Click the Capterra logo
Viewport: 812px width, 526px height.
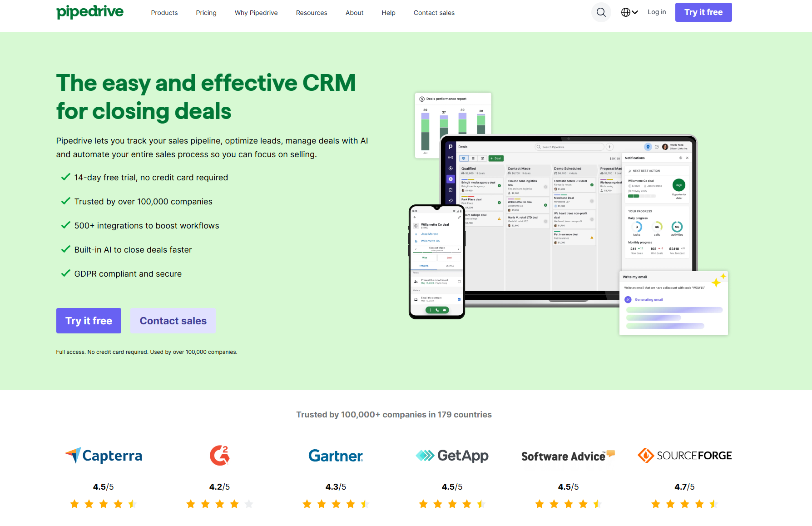pyautogui.click(x=104, y=455)
